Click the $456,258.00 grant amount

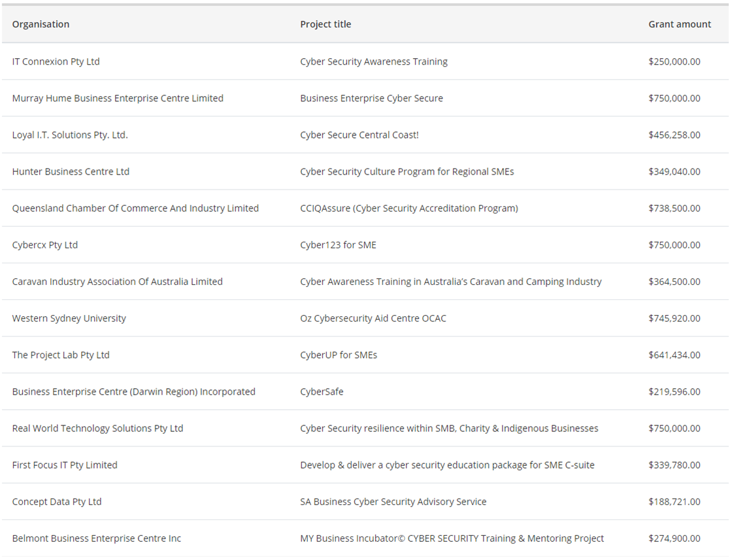pos(674,135)
